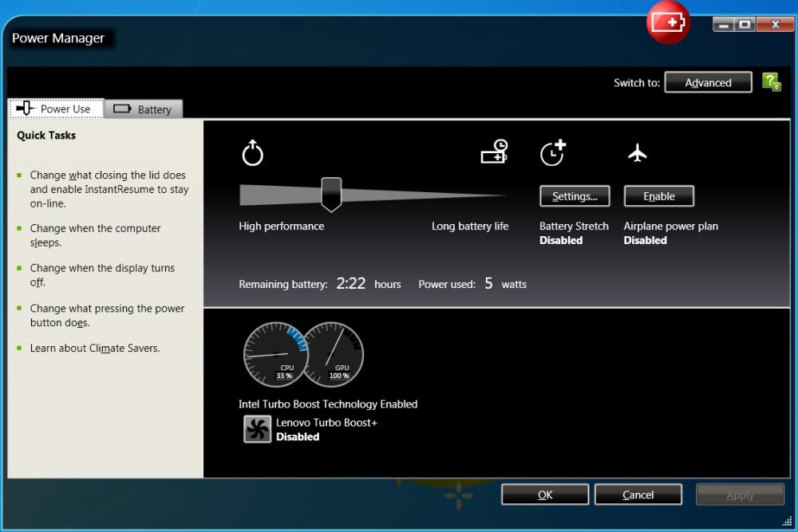This screenshot has width=798, height=532.
Task: Click the CPU usage gauge
Action: (275, 354)
